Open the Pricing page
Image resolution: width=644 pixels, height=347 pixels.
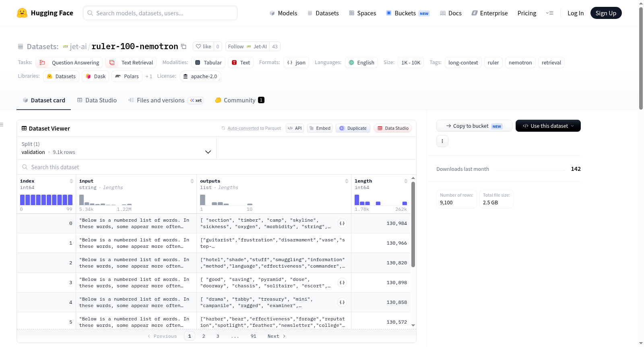pos(527,13)
